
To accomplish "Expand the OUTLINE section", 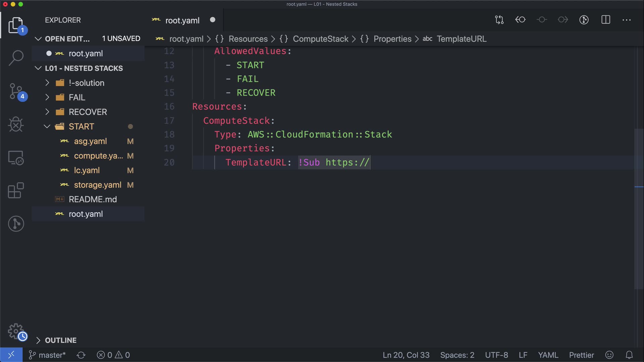I will tap(60, 340).
